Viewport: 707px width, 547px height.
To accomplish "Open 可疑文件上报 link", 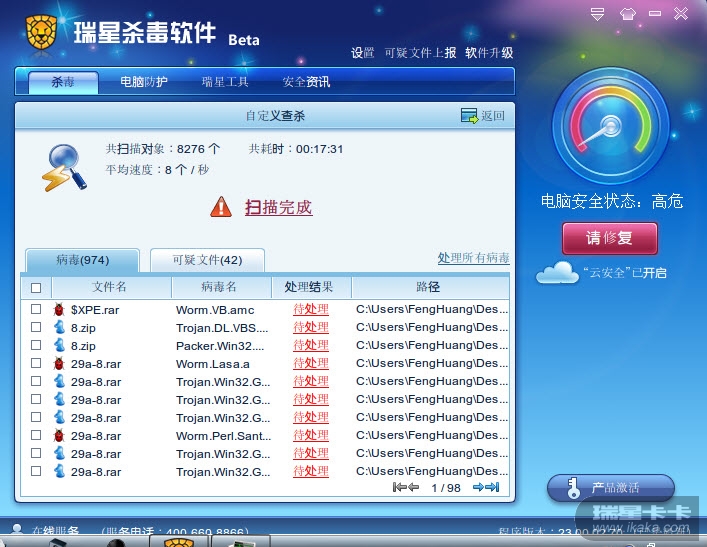I will (x=420, y=53).
